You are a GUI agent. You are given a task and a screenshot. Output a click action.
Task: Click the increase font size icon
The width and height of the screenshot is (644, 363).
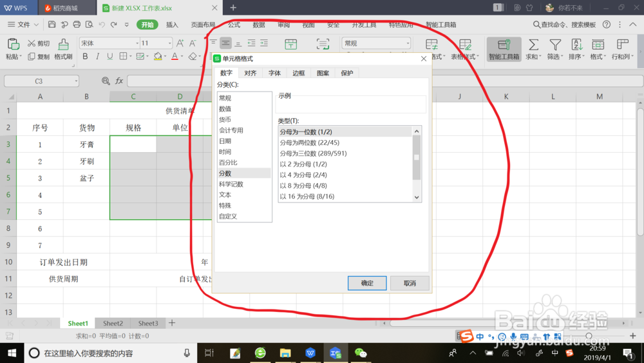[180, 43]
